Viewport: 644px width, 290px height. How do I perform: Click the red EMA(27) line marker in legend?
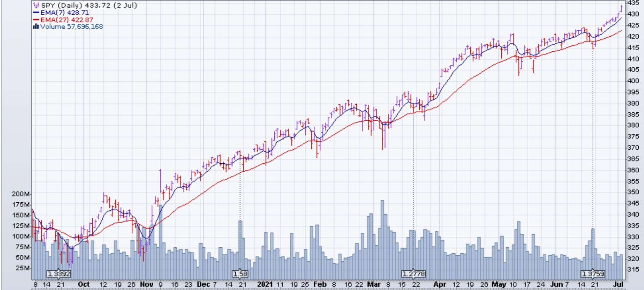36,20
